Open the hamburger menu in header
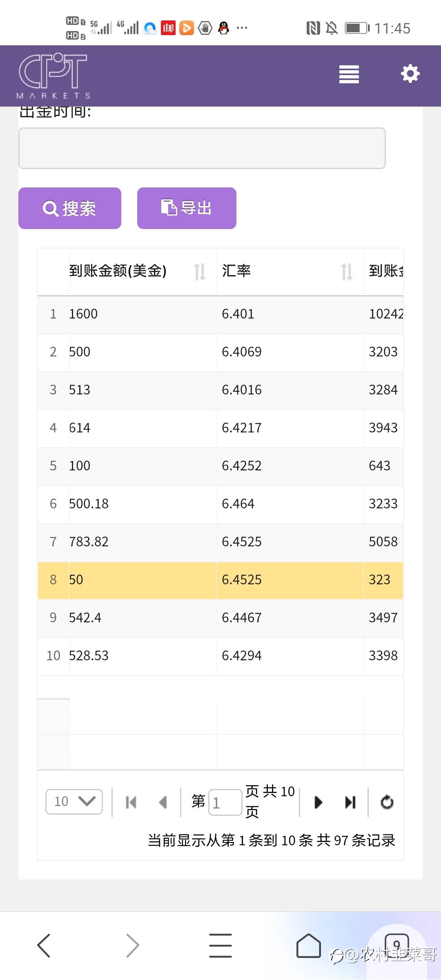The image size is (441, 980). [349, 74]
